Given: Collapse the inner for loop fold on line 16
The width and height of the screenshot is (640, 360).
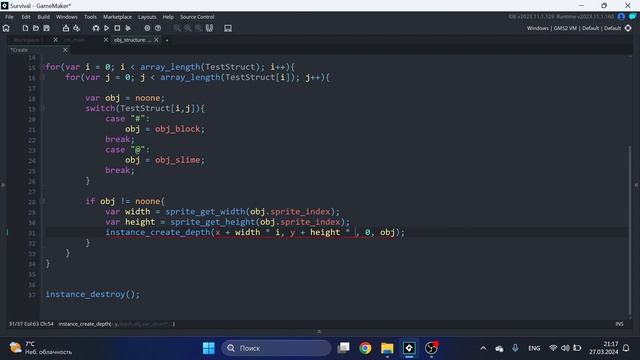Looking at the screenshot, I should pos(43,77).
